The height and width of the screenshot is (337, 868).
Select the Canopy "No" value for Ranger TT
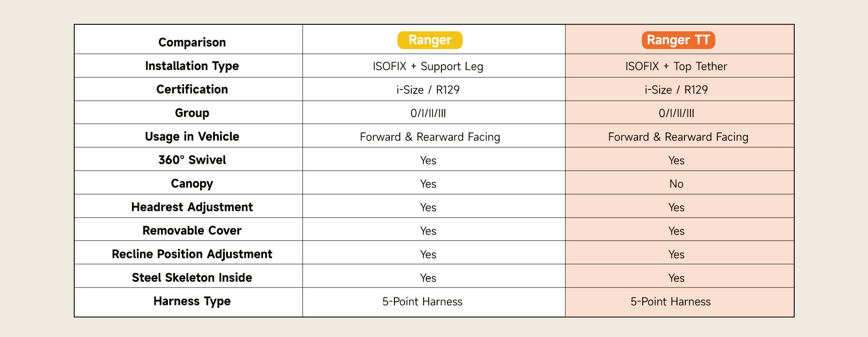pos(676,184)
